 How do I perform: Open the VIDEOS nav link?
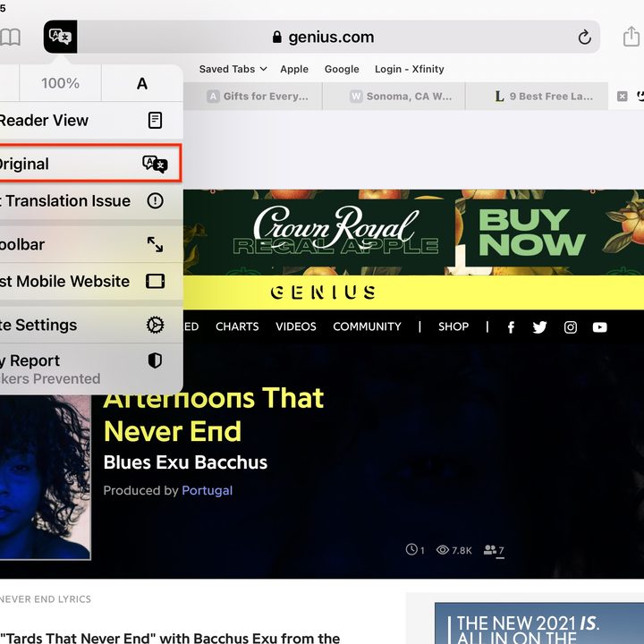[x=296, y=326]
